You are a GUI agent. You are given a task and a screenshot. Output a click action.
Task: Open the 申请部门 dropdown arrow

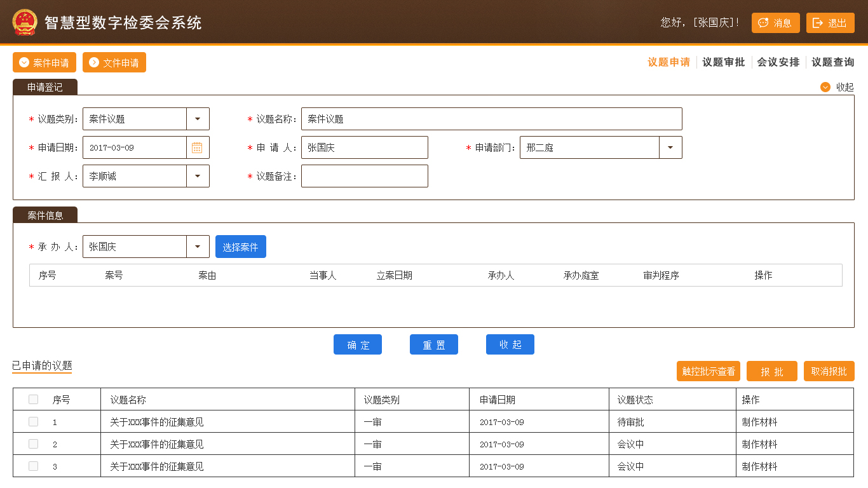pyautogui.click(x=670, y=147)
